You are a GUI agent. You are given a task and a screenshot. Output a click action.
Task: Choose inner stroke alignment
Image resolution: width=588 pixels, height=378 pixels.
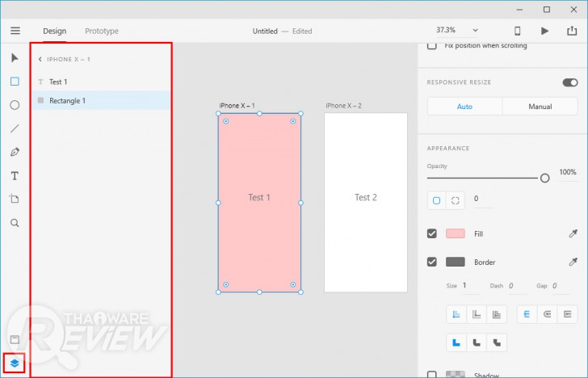(x=456, y=314)
